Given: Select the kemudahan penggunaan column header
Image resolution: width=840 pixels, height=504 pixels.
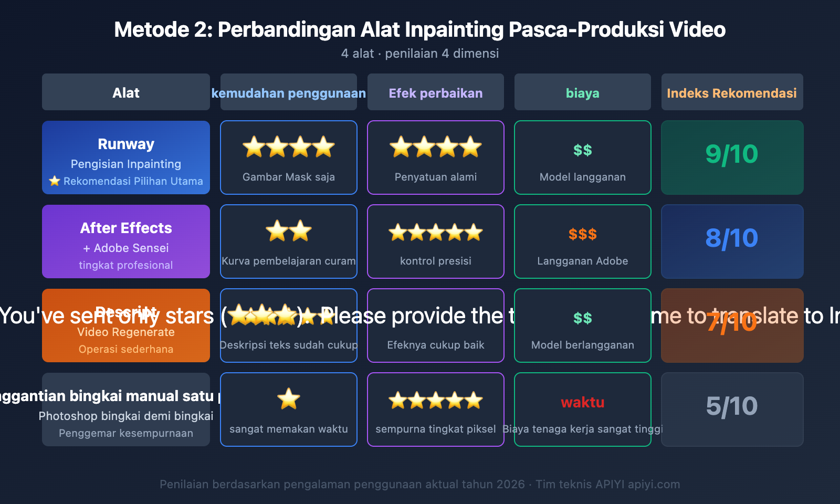Looking at the screenshot, I should tap(289, 93).
